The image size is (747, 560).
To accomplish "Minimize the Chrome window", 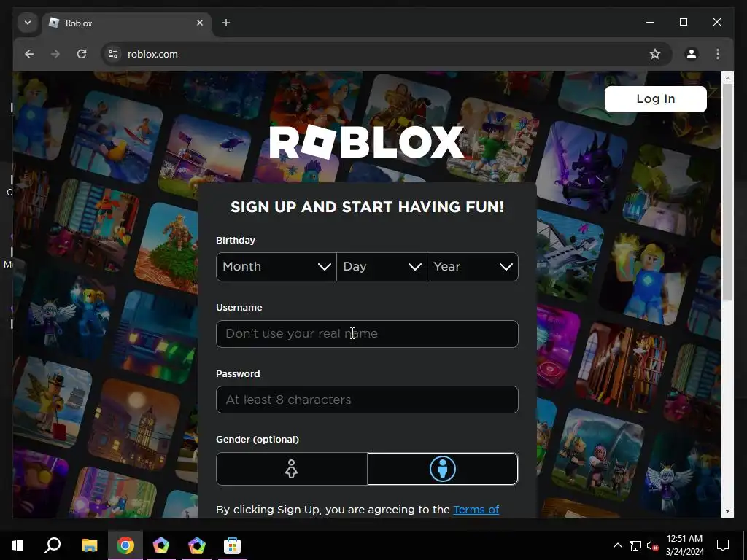I will click(650, 22).
